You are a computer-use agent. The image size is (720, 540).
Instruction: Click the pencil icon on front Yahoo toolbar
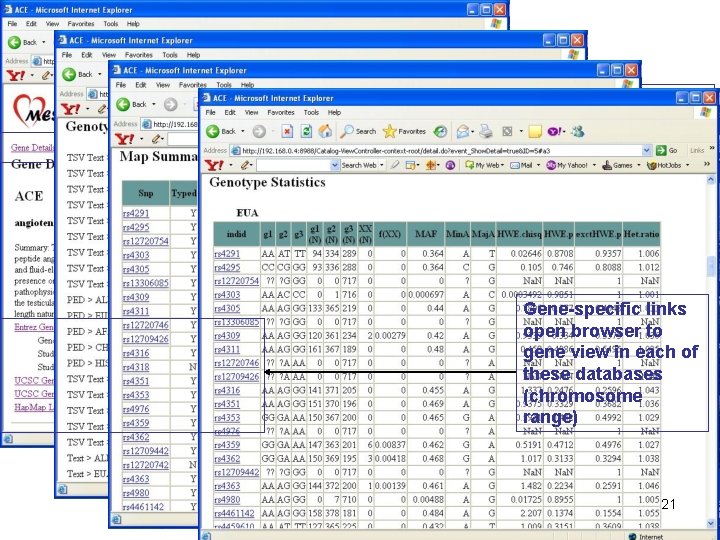[246, 165]
